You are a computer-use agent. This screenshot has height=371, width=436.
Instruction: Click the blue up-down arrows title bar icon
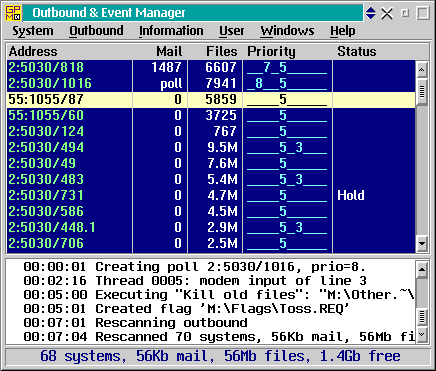[x=371, y=13]
